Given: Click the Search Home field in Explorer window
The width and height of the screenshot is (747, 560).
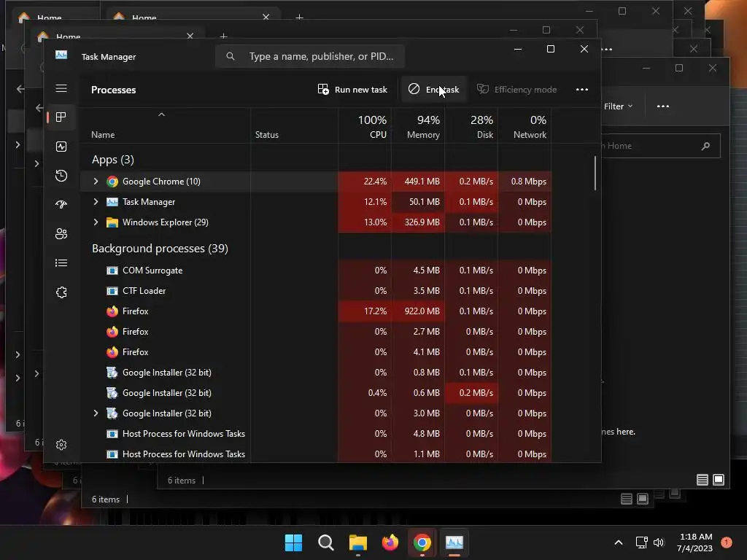Looking at the screenshot, I should coord(661,146).
